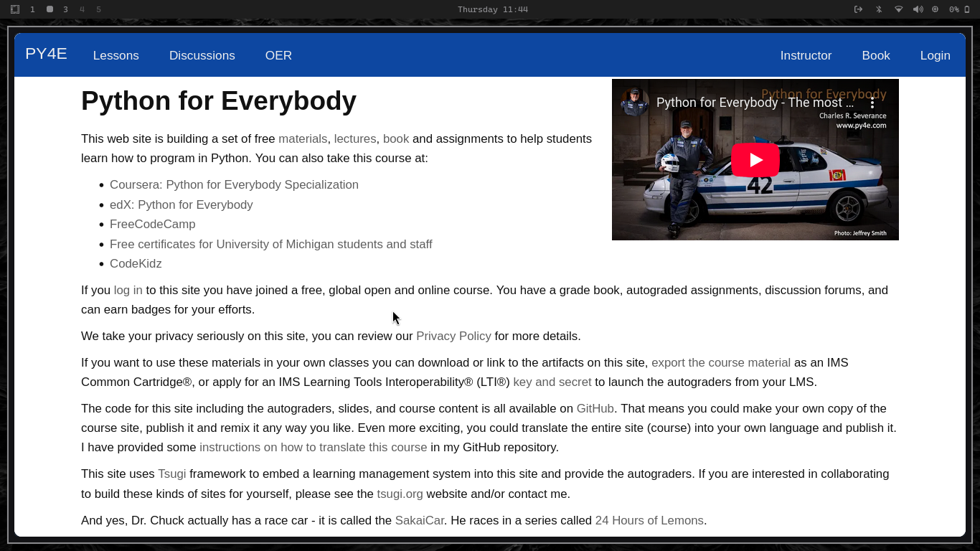The width and height of the screenshot is (980, 551).
Task: Open the Privacy Policy link
Action: pyautogui.click(x=453, y=336)
